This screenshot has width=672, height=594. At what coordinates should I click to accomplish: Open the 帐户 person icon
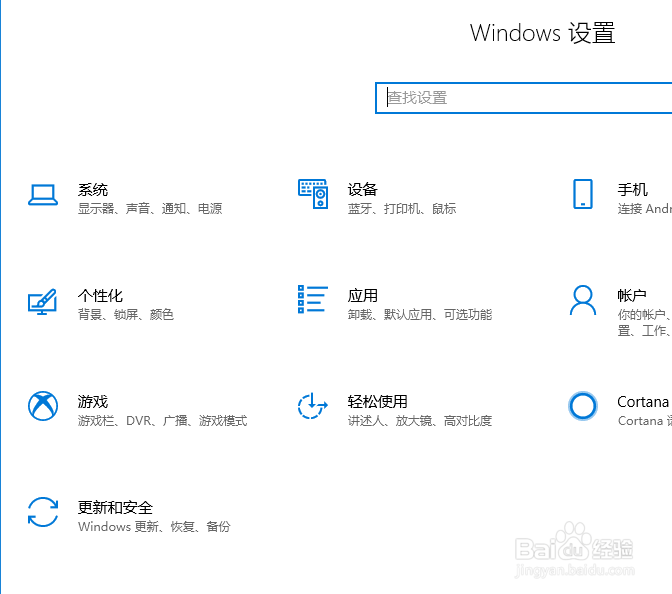pyautogui.click(x=583, y=300)
